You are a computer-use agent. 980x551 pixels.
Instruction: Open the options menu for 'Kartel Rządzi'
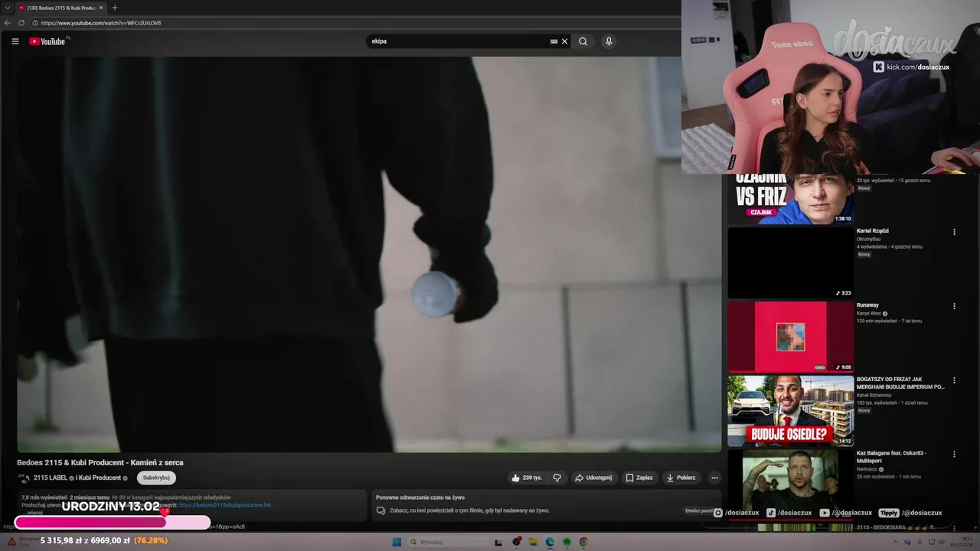[954, 232]
